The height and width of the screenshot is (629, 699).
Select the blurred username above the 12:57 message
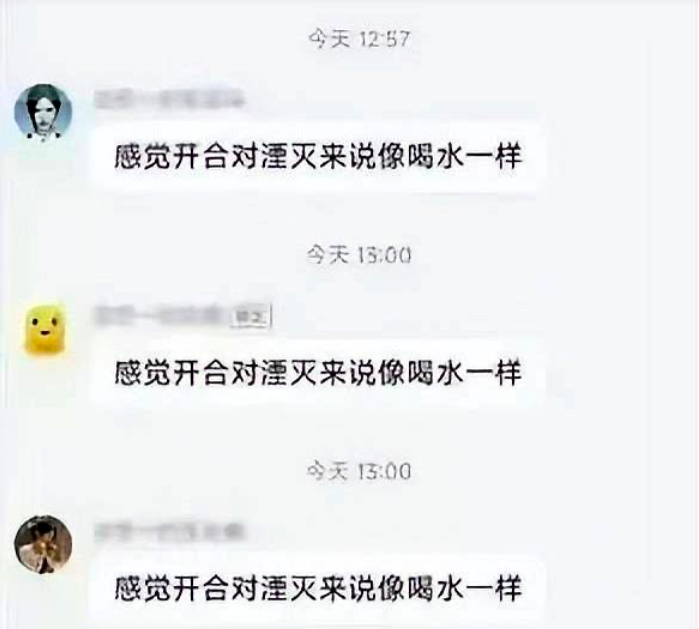[170, 99]
